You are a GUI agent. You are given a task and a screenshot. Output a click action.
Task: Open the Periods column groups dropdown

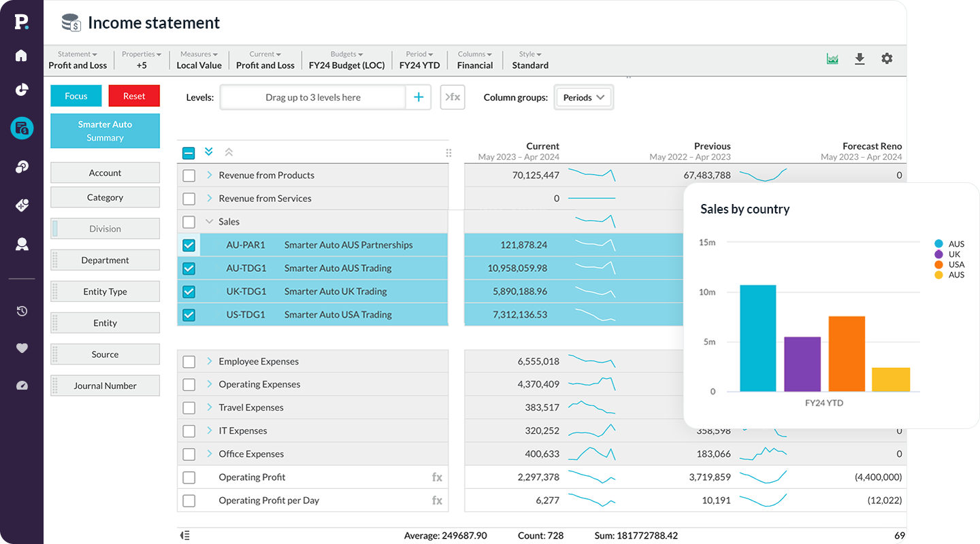tap(583, 97)
